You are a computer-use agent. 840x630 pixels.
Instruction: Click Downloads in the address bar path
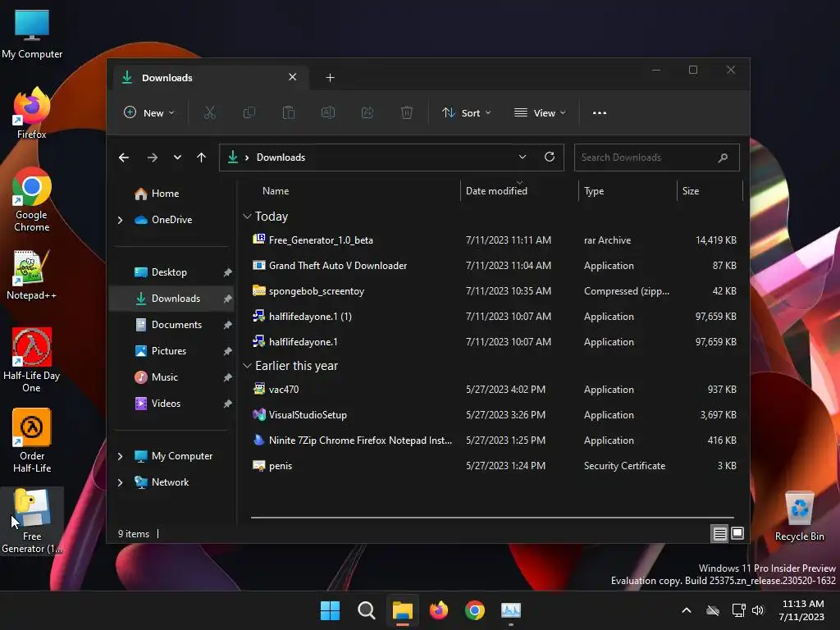[x=281, y=157]
